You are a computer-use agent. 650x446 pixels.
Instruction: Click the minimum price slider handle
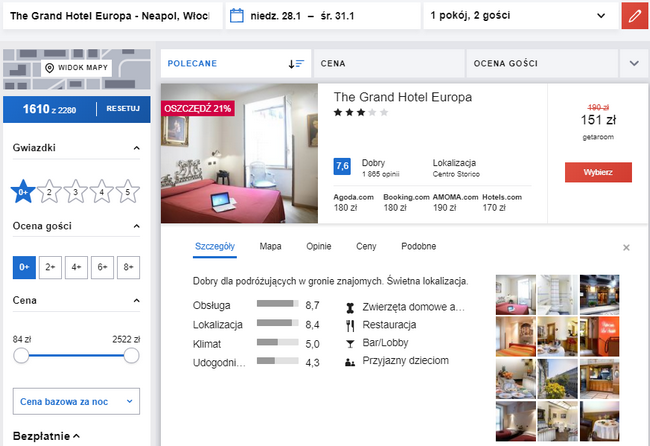21,356
